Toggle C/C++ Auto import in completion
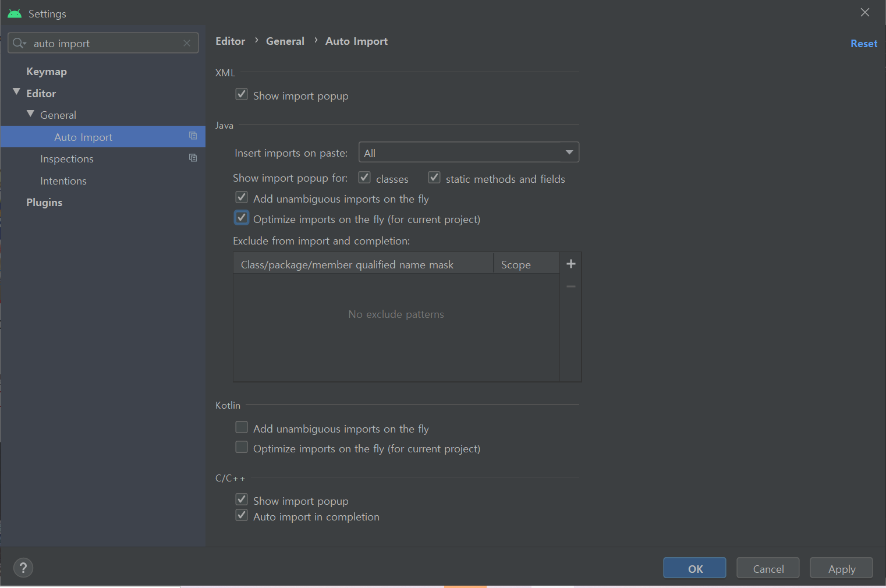Image resolution: width=886 pixels, height=588 pixels. tap(242, 516)
